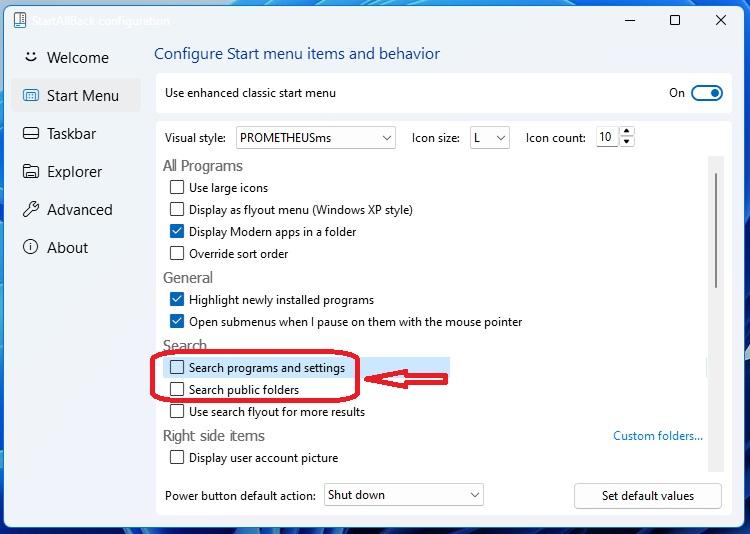Open Power button default action dropdown
Screen dimensions: 750x534
click(x=404, y=495)
